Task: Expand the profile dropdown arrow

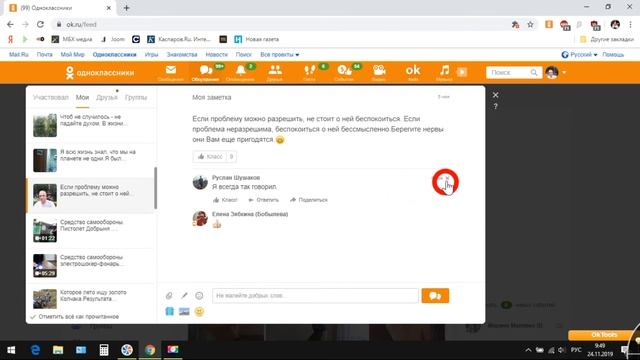Action: (x=564, y=73)
